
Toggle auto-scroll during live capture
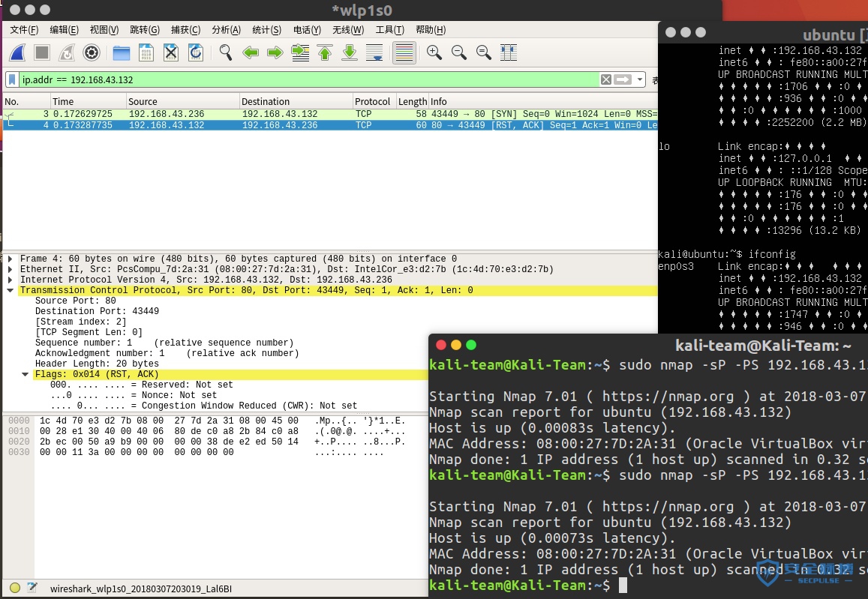[374, 52]
